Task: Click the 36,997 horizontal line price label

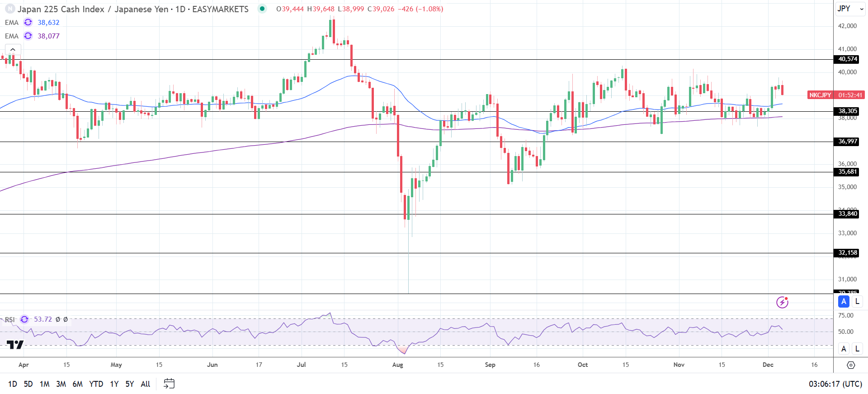Action: point(846,142)
